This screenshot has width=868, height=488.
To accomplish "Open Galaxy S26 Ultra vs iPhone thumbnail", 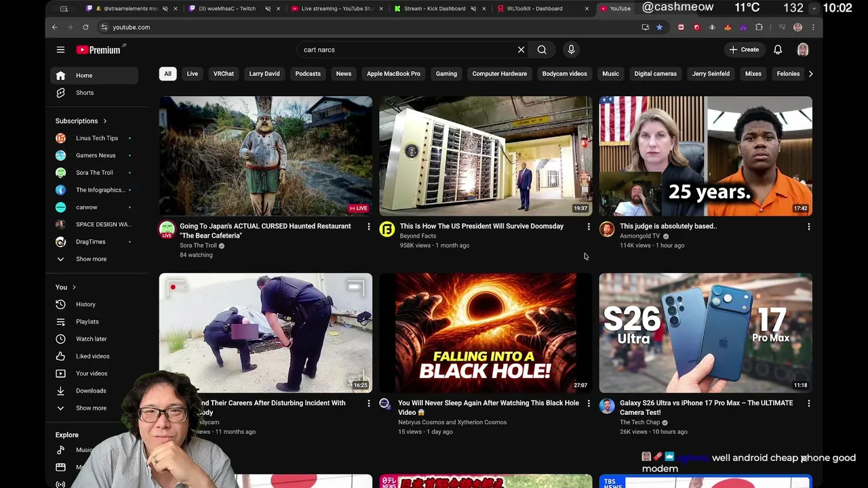I will 705,333.
